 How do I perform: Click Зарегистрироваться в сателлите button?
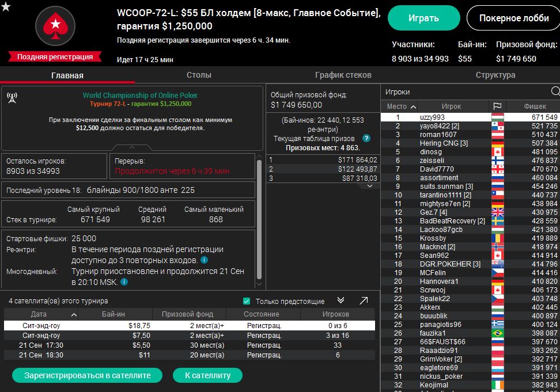coord(87,375)
